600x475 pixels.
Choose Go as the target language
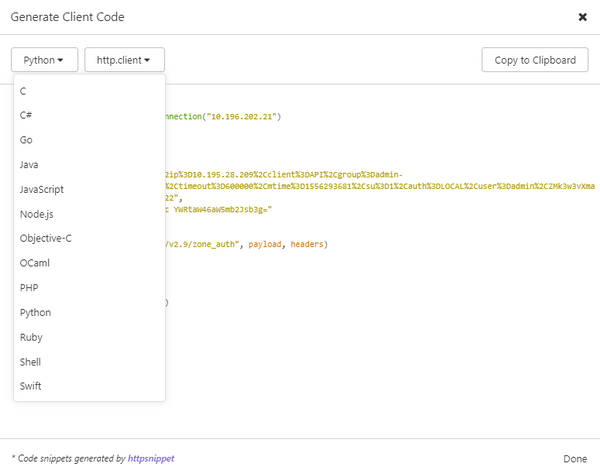(x=89, y=140)
